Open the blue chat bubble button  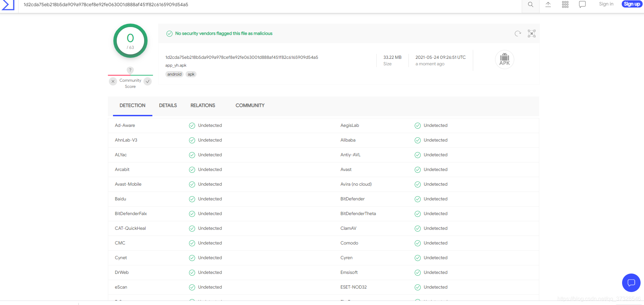(631, 283)
